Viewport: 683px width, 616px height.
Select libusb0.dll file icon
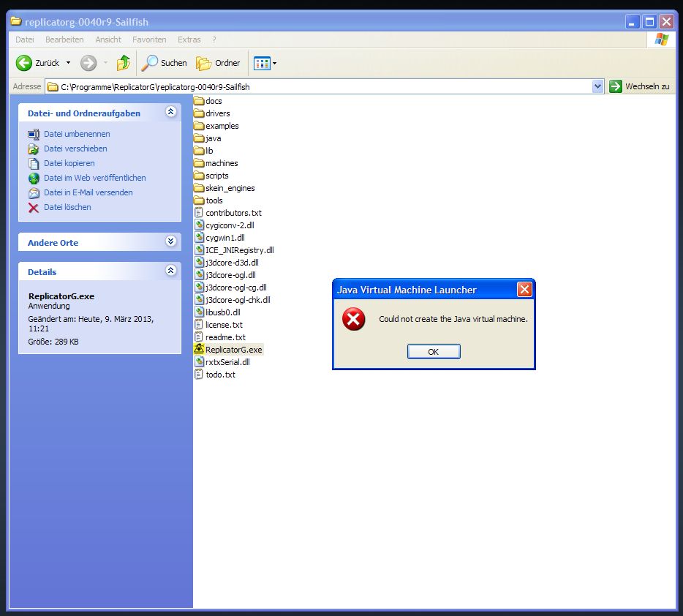[199, 312]
